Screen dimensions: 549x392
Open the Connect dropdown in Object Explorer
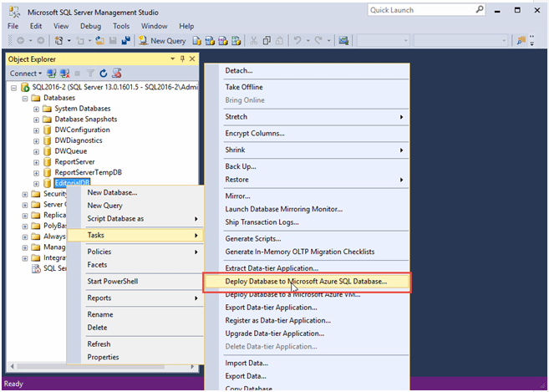[x=26, y=74]
